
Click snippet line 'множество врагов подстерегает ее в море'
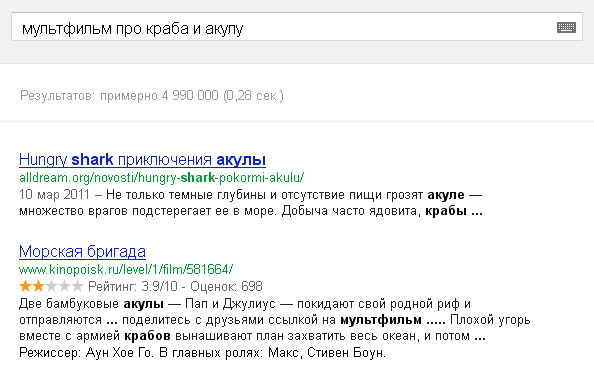(x=251, y=211)
